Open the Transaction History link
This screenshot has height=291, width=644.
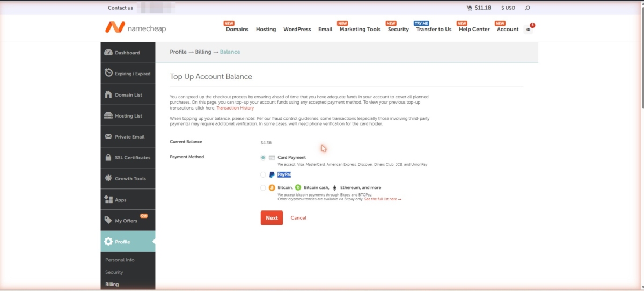235,108
